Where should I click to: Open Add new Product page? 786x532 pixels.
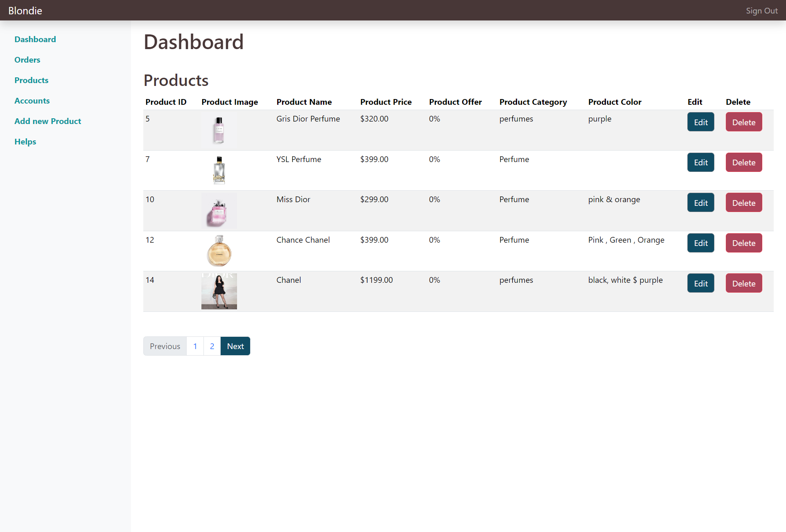[48, 121]
